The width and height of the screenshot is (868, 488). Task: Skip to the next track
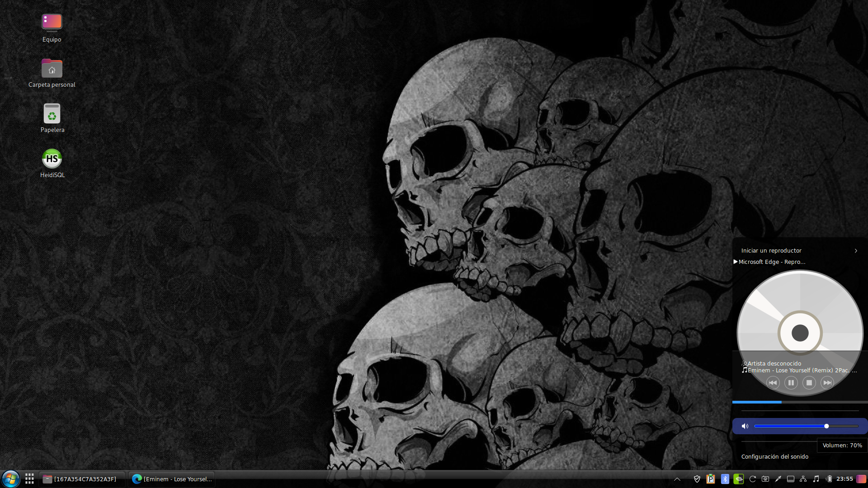[827, 383]
